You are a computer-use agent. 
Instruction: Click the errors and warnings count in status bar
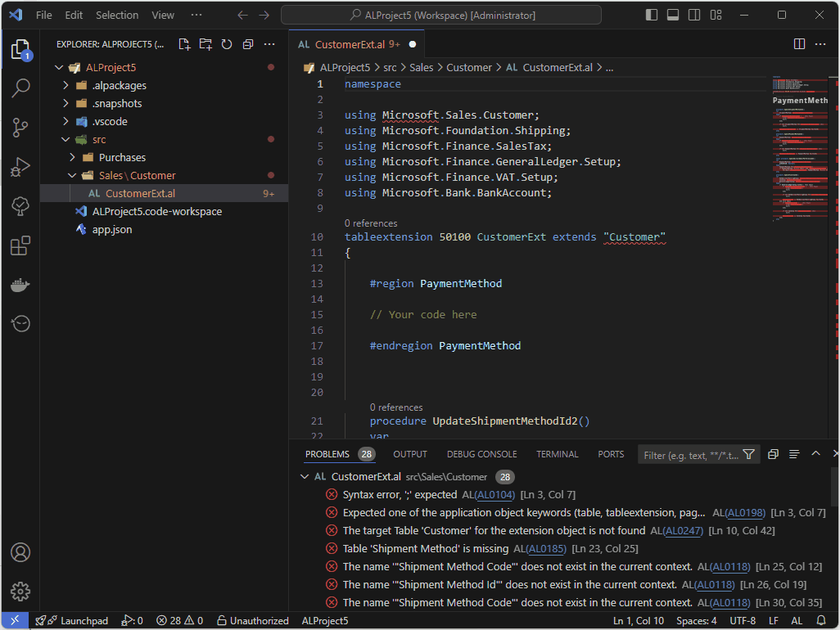pos(179,620)
